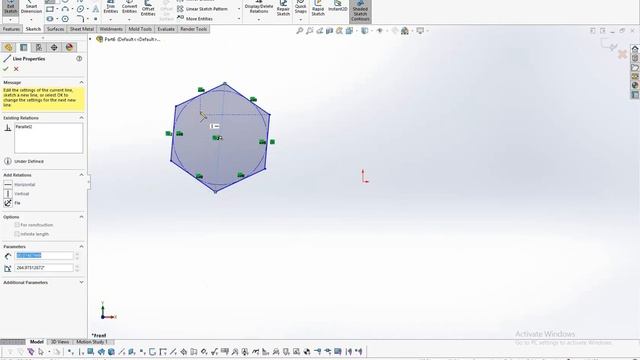Expand the Part6 flyout tree arrow
Viewport: 640px width, 360px height.
point(90,39)
